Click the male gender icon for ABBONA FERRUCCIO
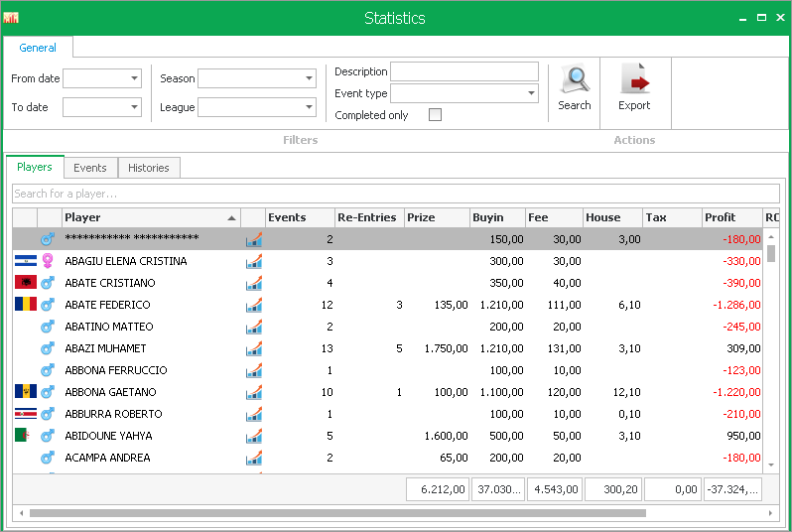792x532 pixels. click(x=47, y=370)
